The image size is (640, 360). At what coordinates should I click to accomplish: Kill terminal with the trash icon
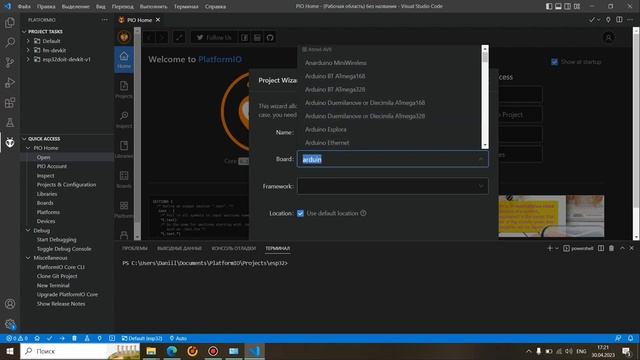click(611, 248)
